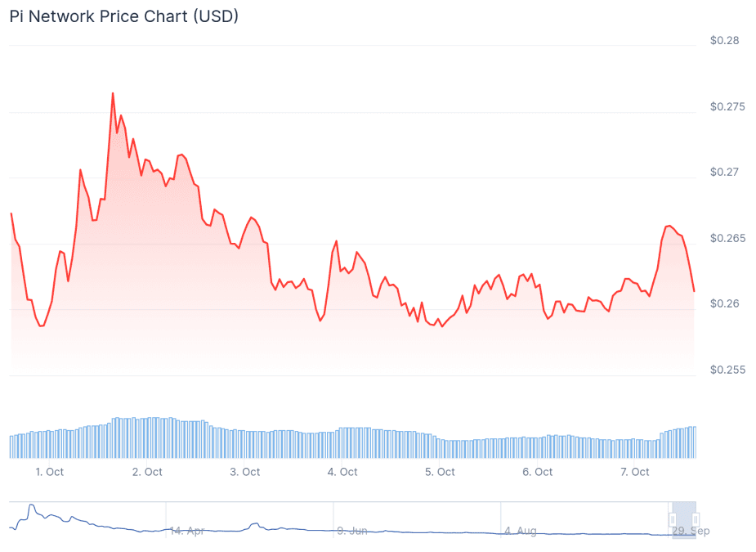Click the early spike in the navigator line
Viewport: 756px width, 552px height.
pos(31,506)
